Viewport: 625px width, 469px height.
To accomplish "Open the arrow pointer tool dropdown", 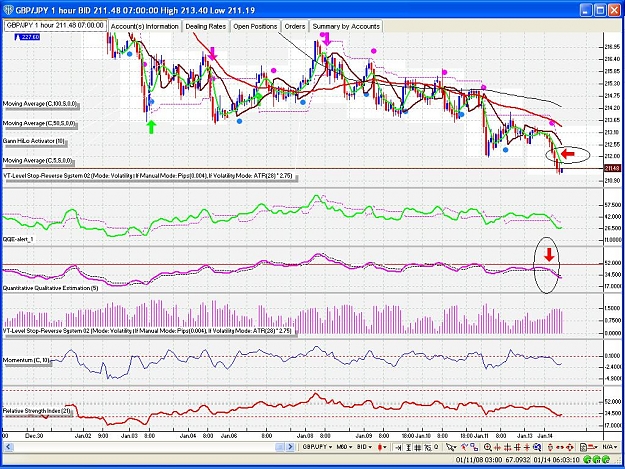I will click(x=451, y=447).
